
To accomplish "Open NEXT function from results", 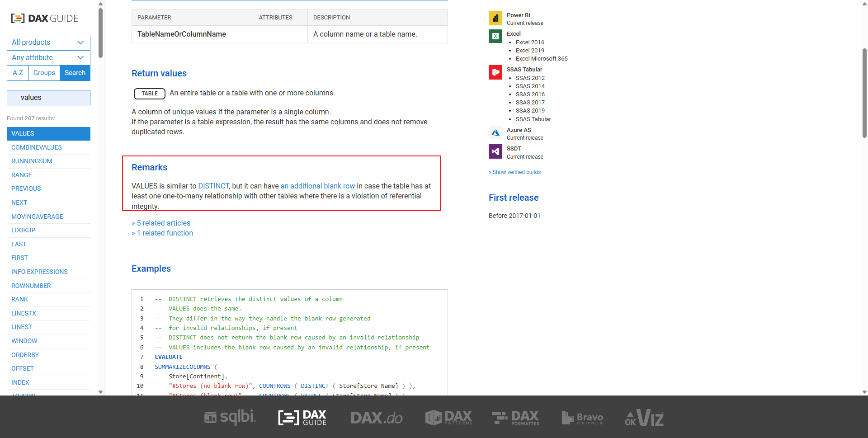I will [x=48, y=203].
